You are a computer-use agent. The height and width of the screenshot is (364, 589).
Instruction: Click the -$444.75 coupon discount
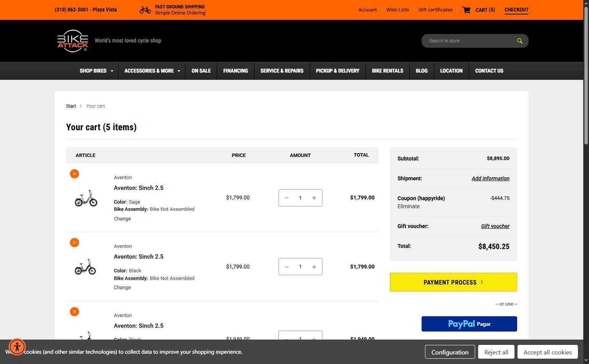(500, 198)
